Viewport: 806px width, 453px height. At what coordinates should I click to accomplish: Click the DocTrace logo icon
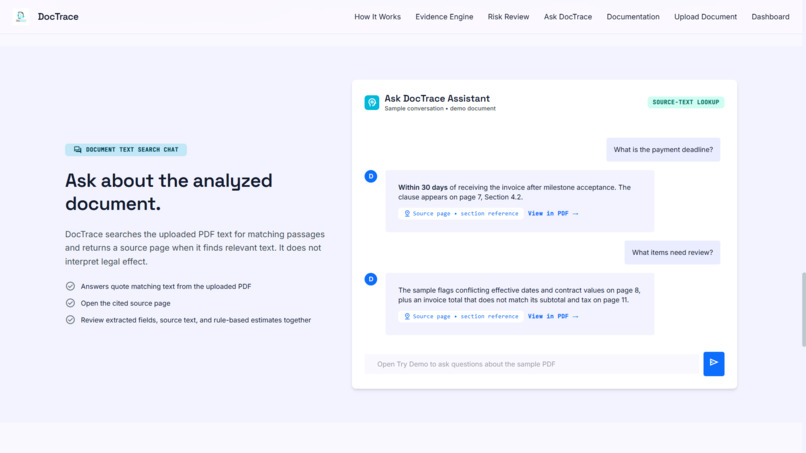coord(21,16)
